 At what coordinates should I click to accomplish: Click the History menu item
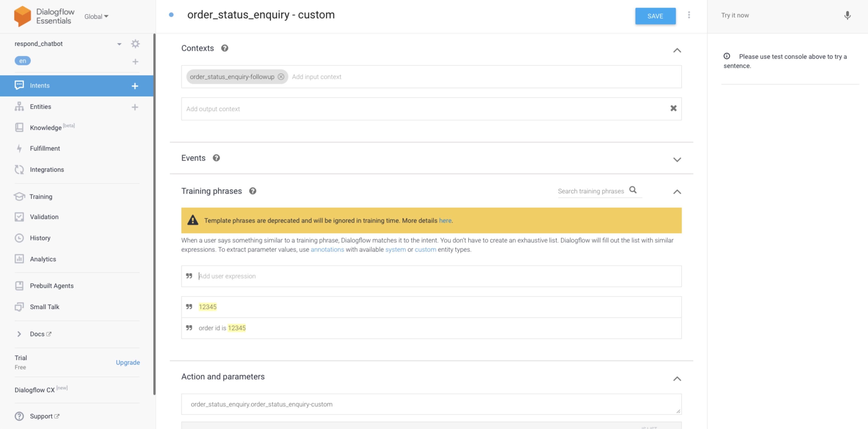(x=40, y=238)
